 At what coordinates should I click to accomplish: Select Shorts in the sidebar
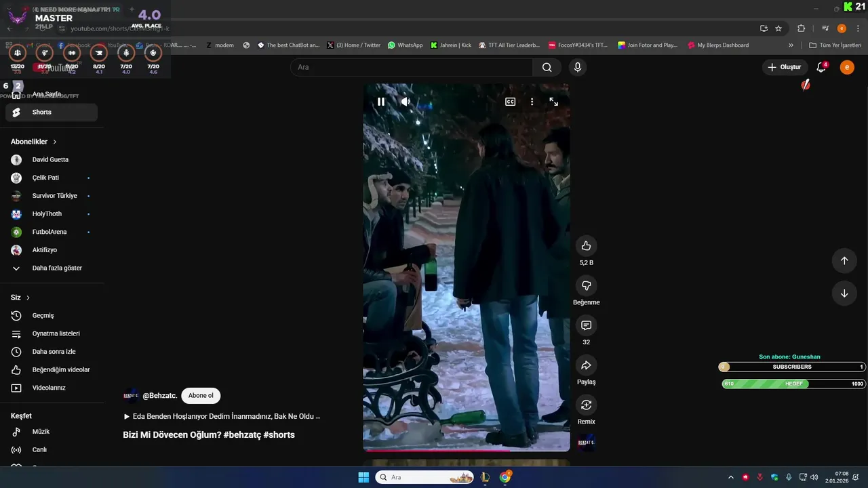52,113
